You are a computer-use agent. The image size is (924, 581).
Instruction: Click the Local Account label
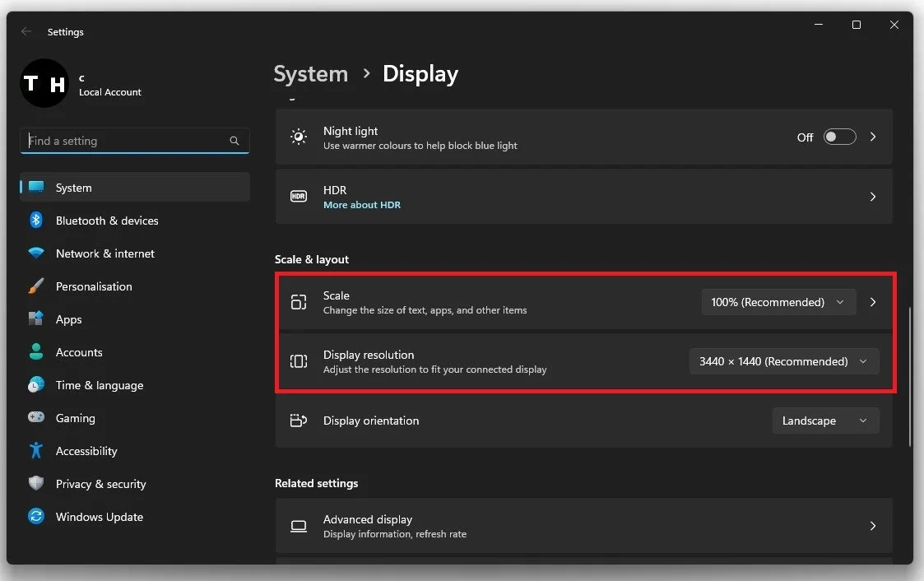tap(110, 92)
